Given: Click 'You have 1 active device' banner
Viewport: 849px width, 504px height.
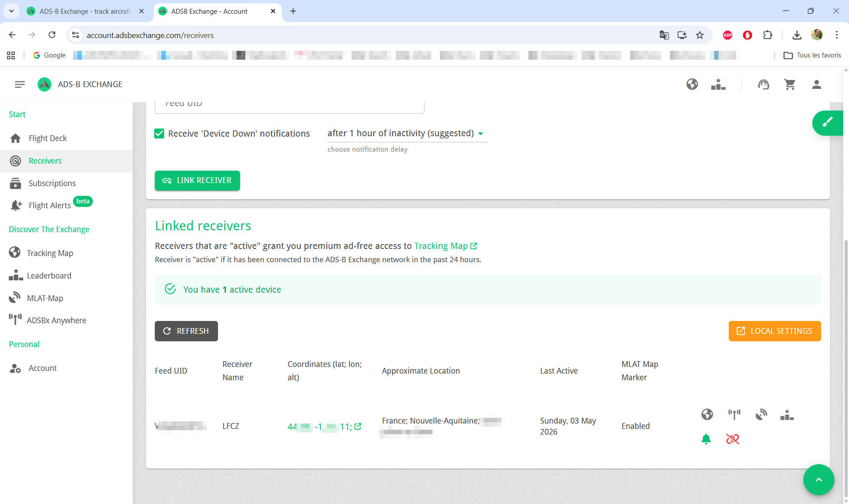Looking at the screenshot, I should pos(488,290).
